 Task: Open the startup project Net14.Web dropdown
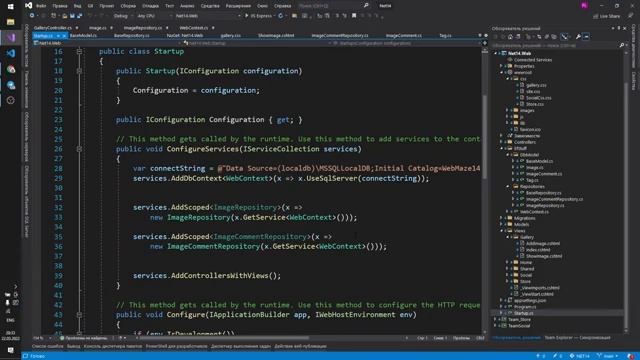pos(208,16)
